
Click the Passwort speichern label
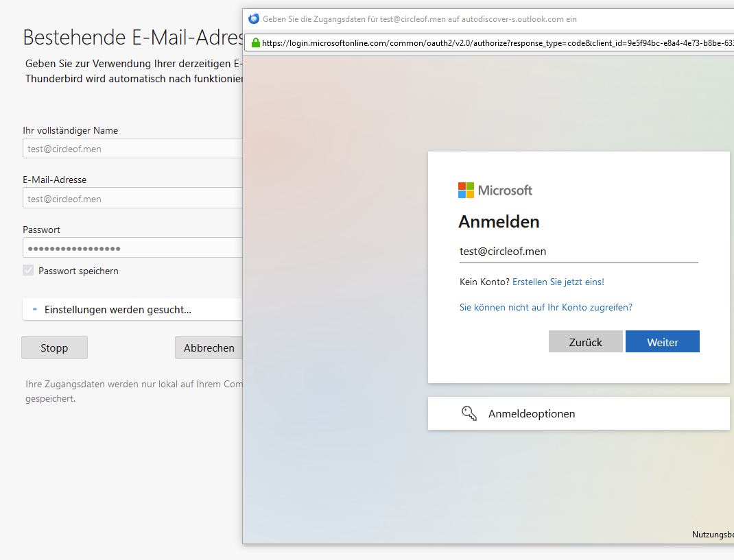point(78,271)
